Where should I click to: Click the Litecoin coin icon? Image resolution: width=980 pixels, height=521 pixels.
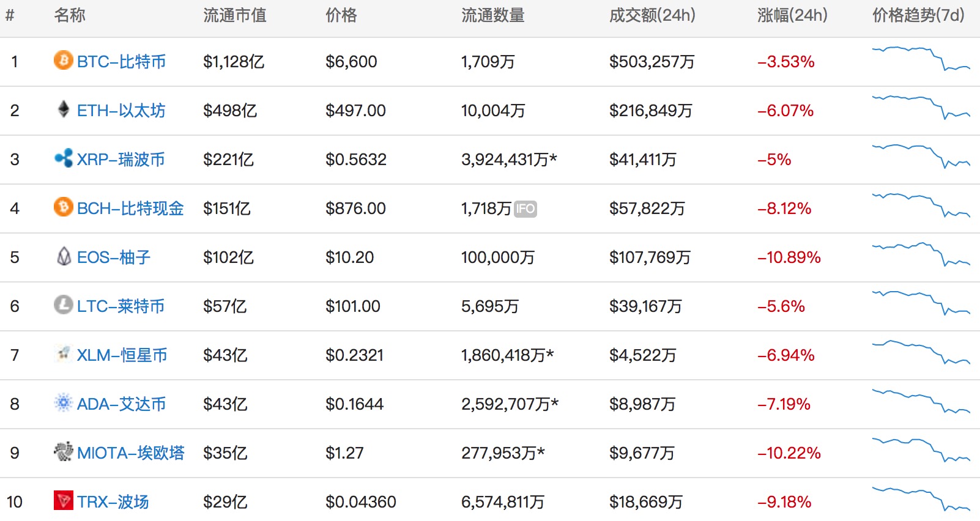point(64,305)
